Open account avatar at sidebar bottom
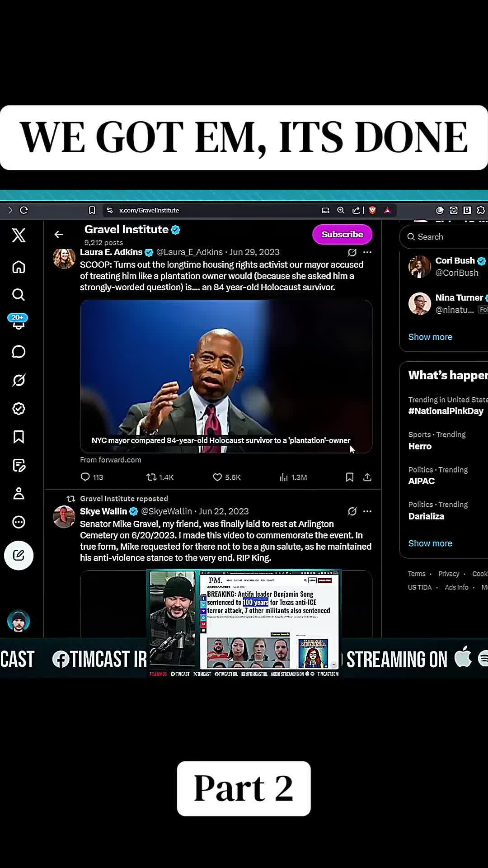 point(19,621)
